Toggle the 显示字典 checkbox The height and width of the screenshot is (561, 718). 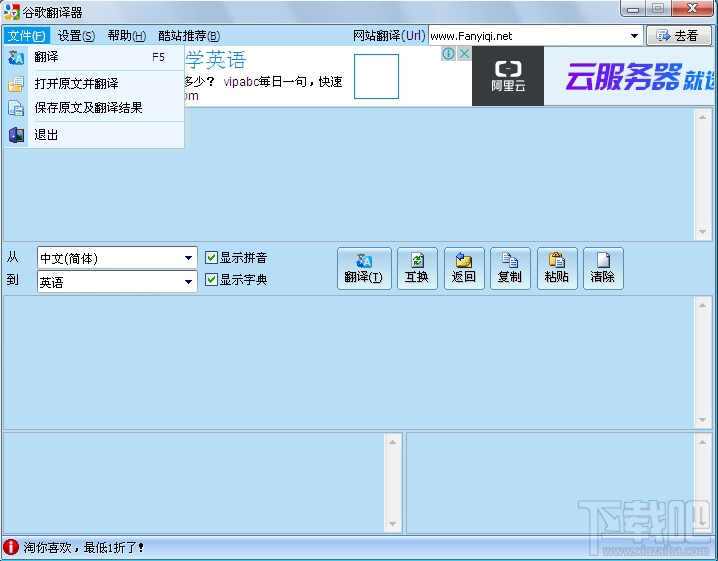(211, 279)
